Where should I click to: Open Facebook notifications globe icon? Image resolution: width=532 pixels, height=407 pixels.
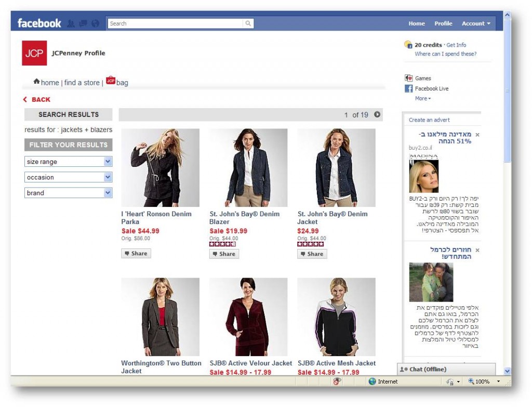point(96,23)
